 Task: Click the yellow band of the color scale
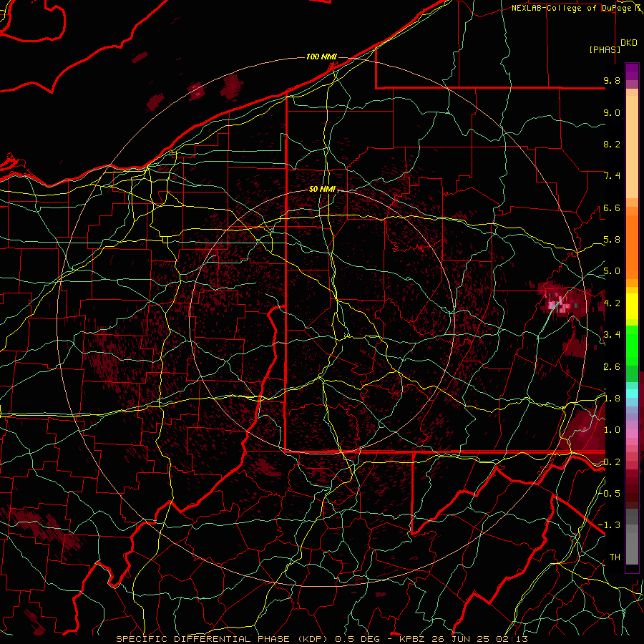point(632,306)
